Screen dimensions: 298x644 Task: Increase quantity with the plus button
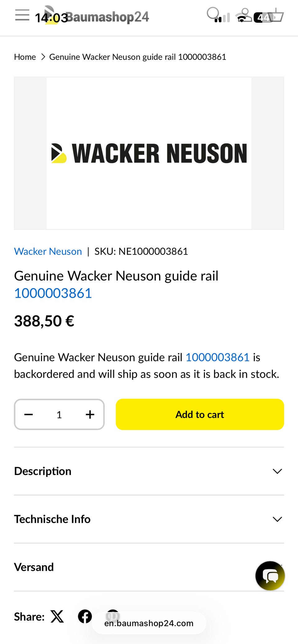coord(90,415)
